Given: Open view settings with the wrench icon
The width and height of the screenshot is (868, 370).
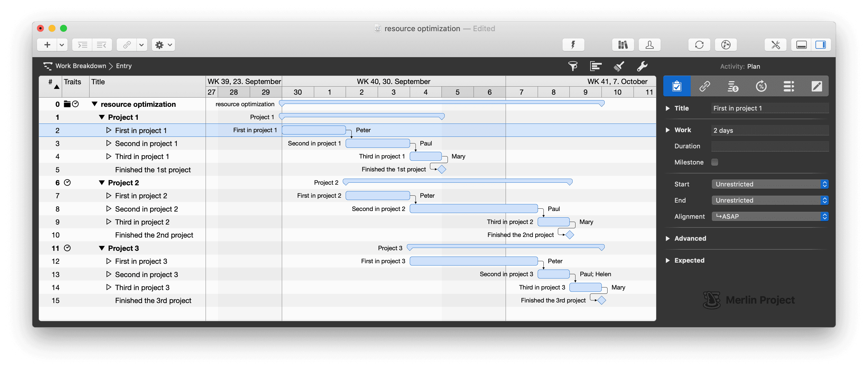Looking at the screenshot, I should click(642, 66).
